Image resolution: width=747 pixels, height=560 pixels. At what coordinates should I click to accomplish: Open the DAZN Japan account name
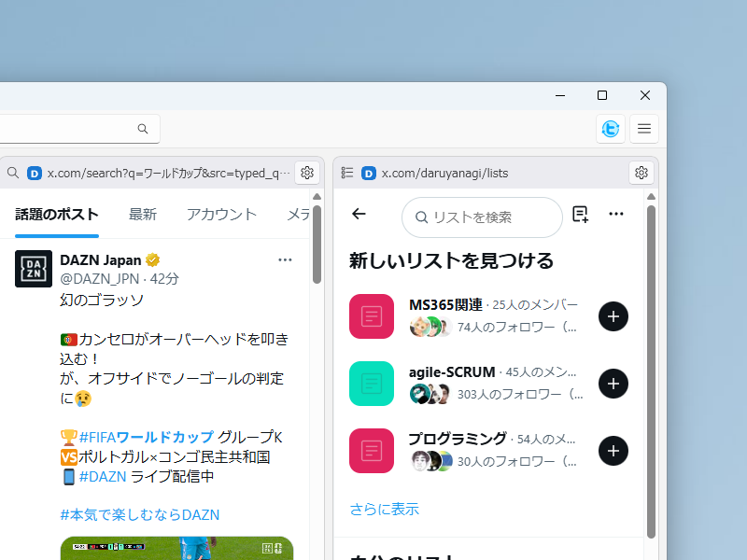pos(101,260)
